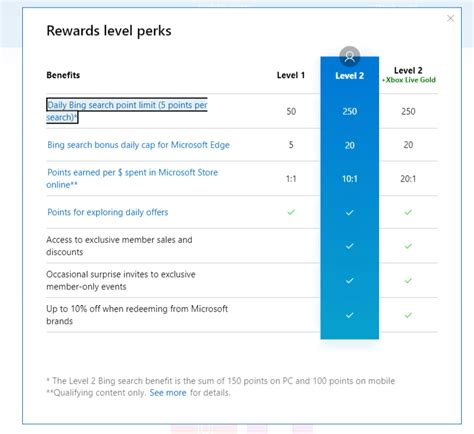Click the Qualifying content only footnote
The width and height of the screenshot is (474, 434).
[x=96, y=393]
